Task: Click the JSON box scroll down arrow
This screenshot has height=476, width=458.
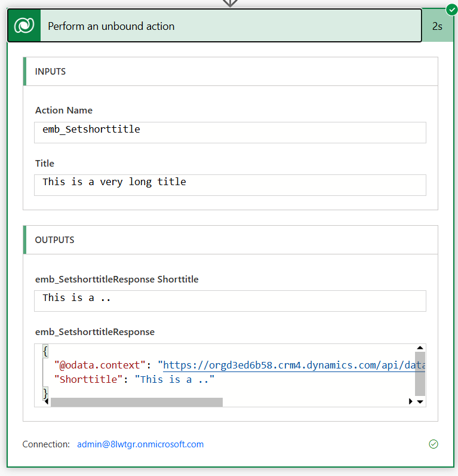Action: tap(420, 402)
